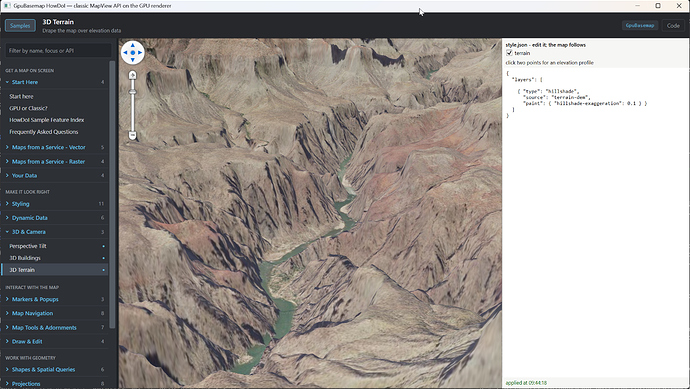
Task: Click the GpuBasemap button
Action: tap(640, 26)
